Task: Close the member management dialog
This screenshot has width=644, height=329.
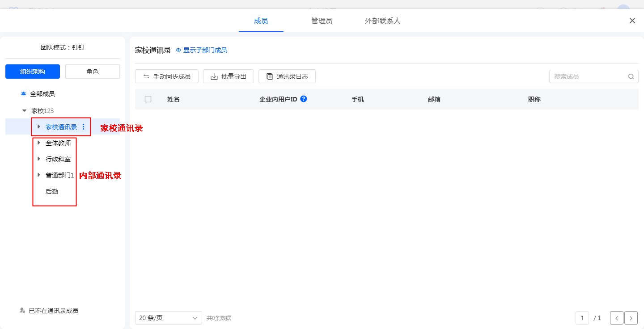Action: click(x=632, y=21)
